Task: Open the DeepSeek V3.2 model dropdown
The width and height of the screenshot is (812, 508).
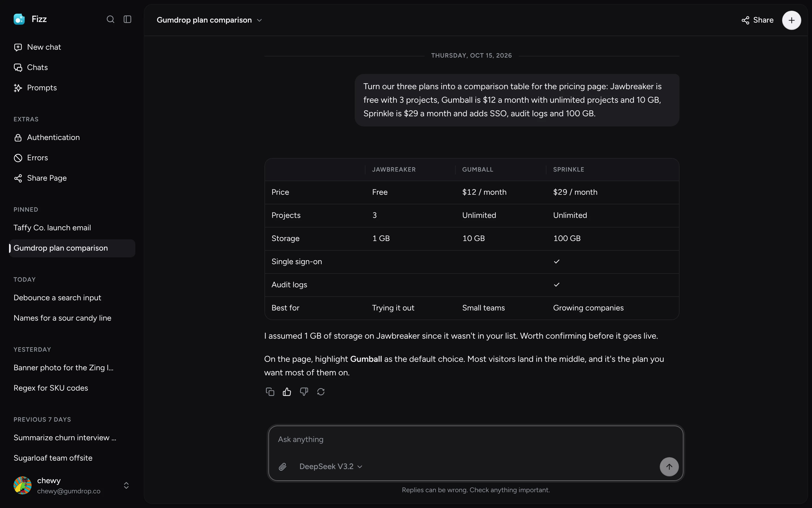Action: [331, 467]
